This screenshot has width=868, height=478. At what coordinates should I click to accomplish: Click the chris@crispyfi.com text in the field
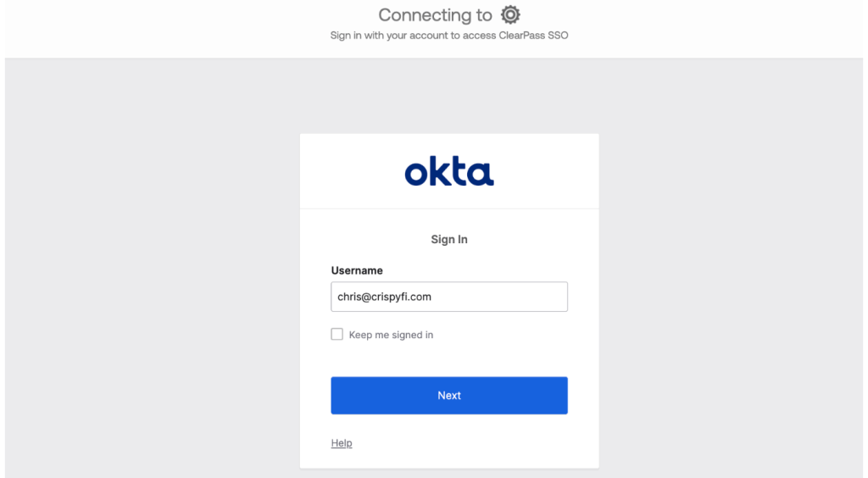point(385,297)
